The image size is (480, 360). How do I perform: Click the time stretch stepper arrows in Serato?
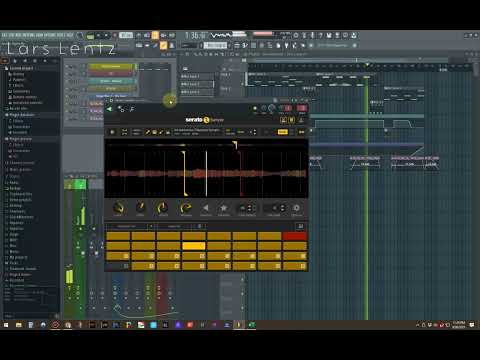click(282, 208)
